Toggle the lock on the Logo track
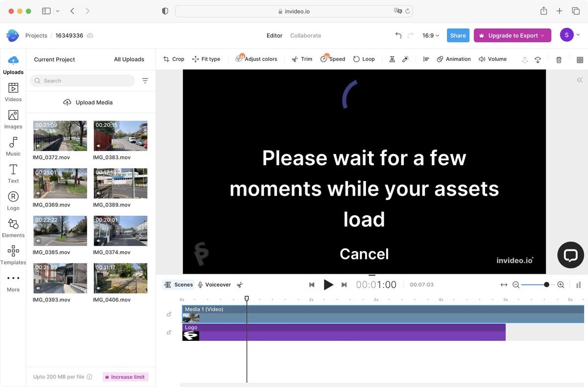The image size is (588, 387). pyautogui.click(x=169, y=332)
